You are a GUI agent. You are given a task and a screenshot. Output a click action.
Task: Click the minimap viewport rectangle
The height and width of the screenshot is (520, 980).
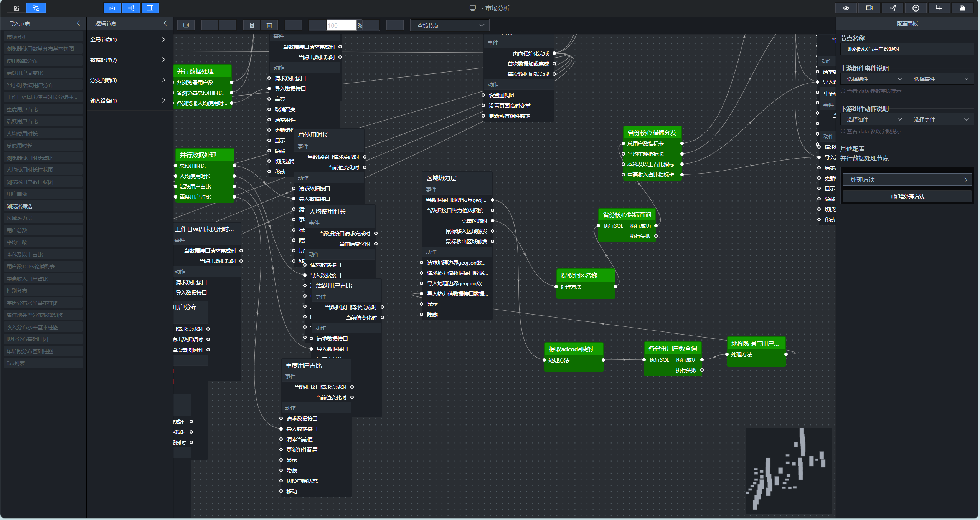(x=779, y=482)
